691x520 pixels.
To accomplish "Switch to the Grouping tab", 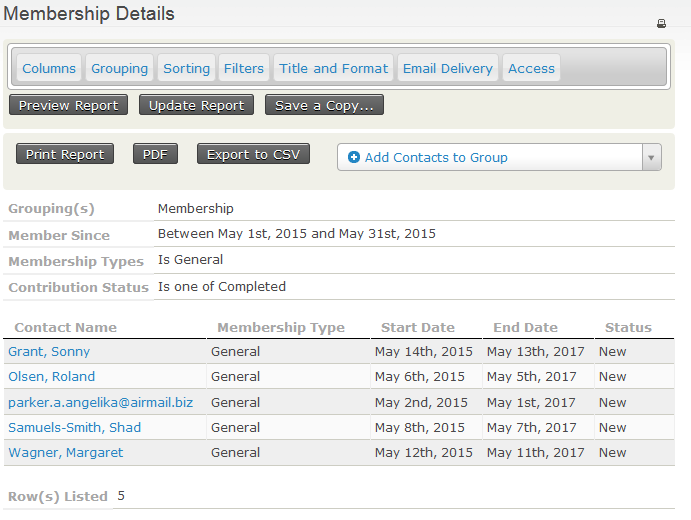I will click(119, 68).
